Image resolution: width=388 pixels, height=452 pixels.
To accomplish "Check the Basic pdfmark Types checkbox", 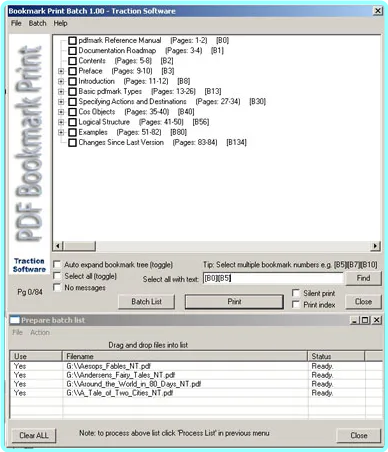I will coord(72,92).
